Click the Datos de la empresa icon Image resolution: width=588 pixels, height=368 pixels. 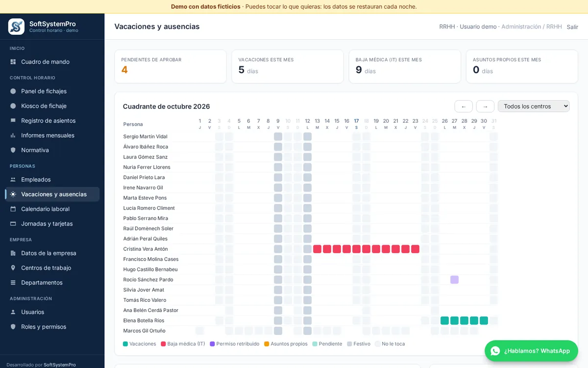(x=13, y=253)
